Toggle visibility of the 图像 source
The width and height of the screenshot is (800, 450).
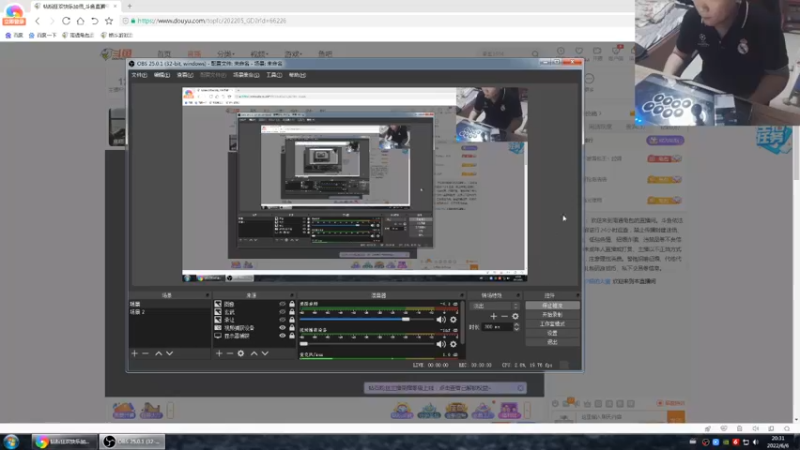[282, 304]
